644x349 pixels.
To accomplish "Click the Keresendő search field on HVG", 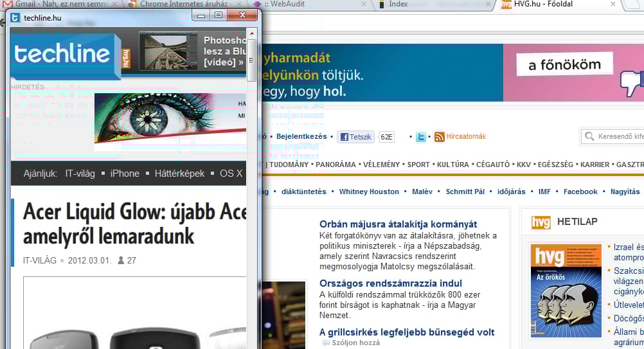I will [613, 136].
